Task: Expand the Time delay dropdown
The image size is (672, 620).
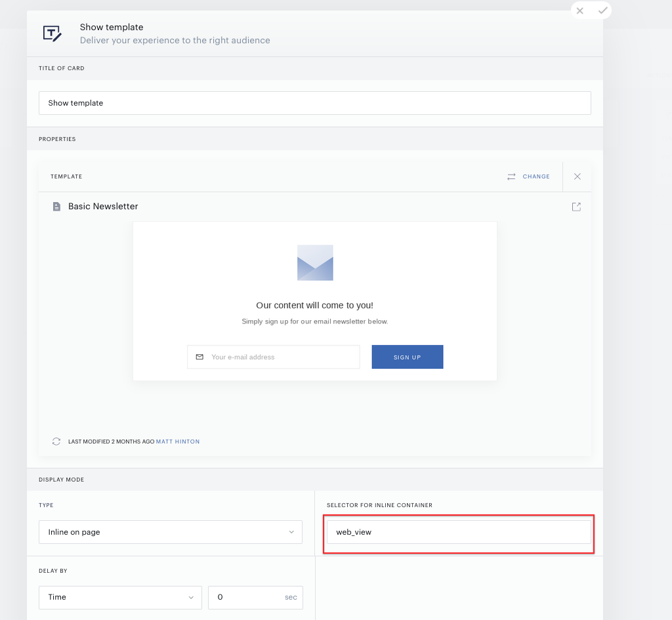Action: [120, 597]
